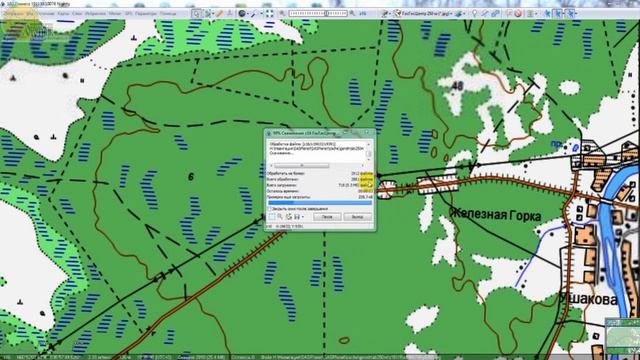Screen dimensions: 640x360
Task: Click the zoom level slider track
Action: 318,13
